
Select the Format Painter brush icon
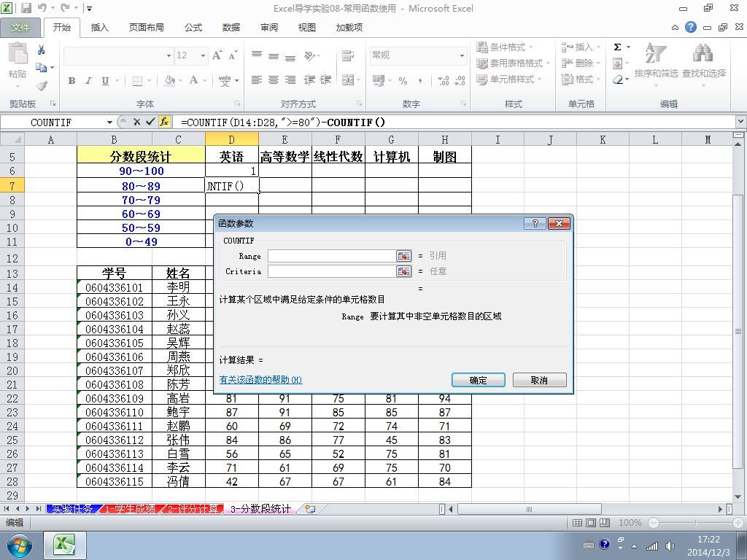(42, 85)
